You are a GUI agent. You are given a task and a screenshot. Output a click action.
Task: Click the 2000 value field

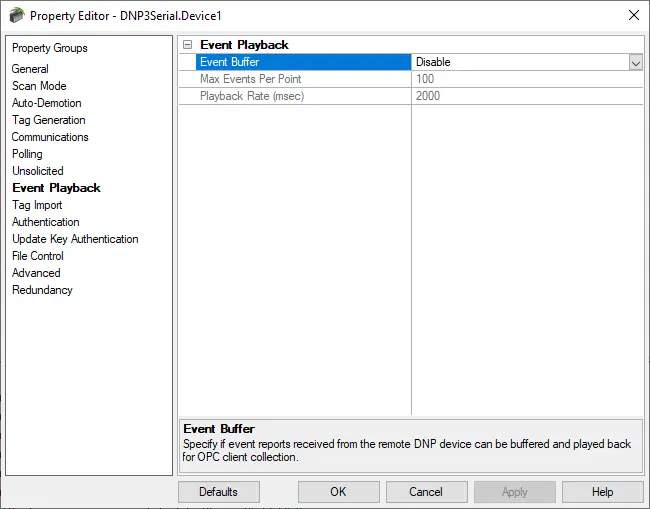527,96
